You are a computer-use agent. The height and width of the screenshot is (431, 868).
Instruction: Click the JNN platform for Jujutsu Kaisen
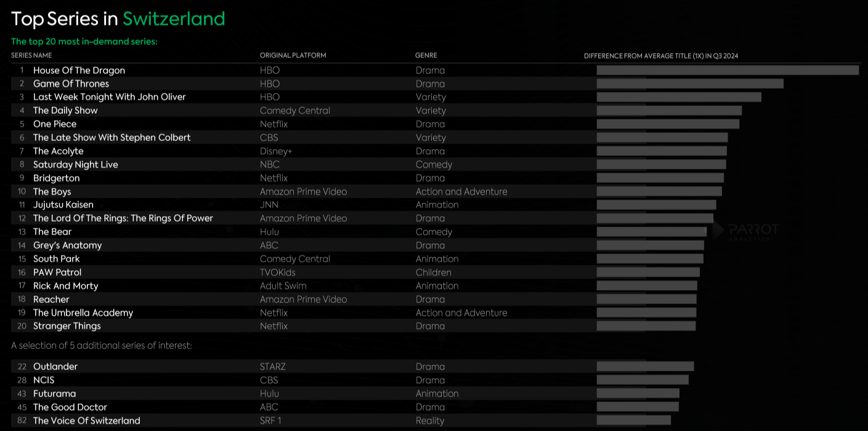click(x=269, y=204)
